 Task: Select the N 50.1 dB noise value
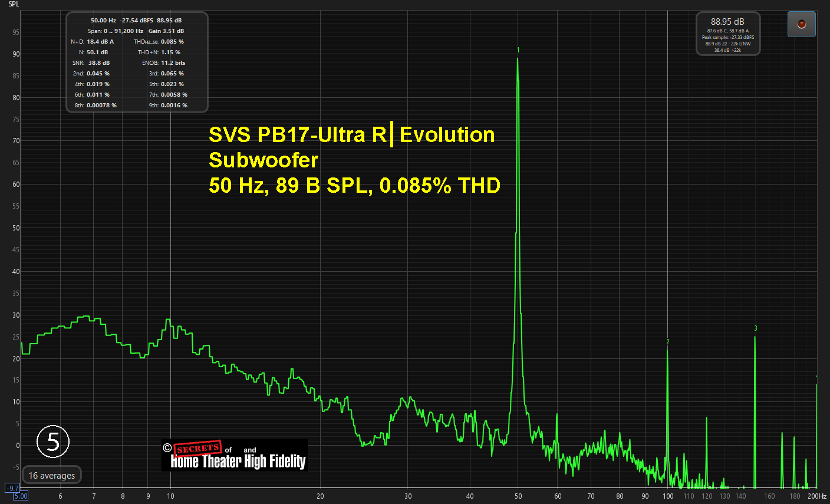coord(97,52)
